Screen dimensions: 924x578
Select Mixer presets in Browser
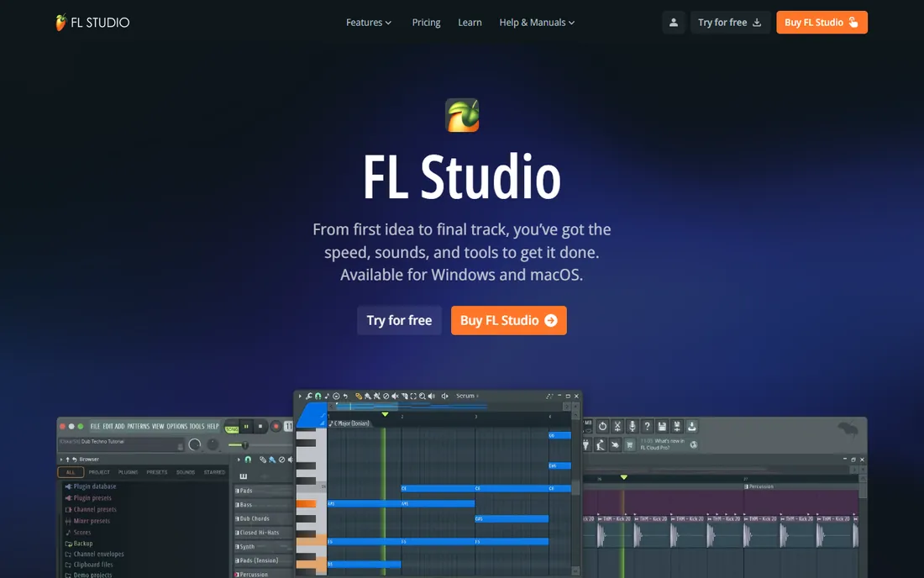click(x=87, y=521)
